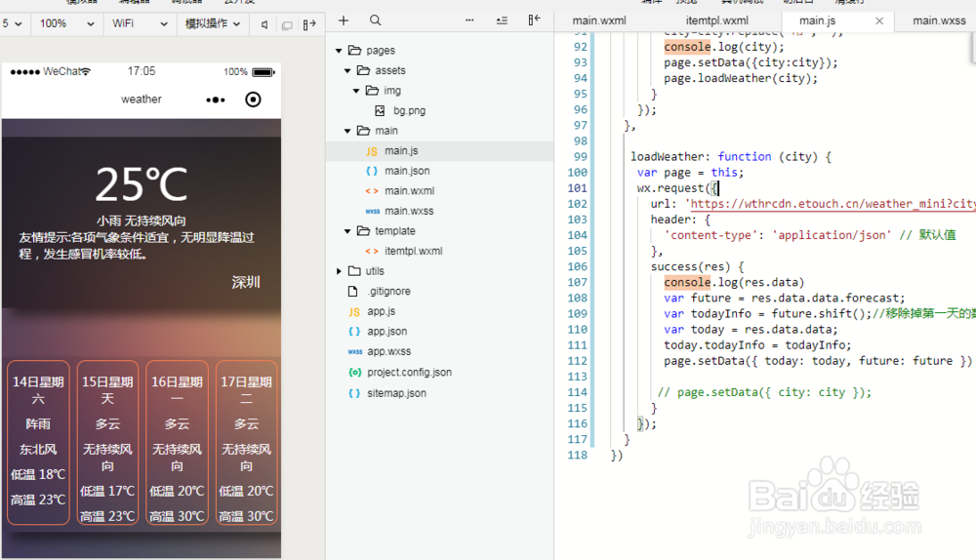Viewport: 976px width, 560px height.
Task: Click the mute speaker icon in simulator toolbar
Action: [x=264, y=24]
